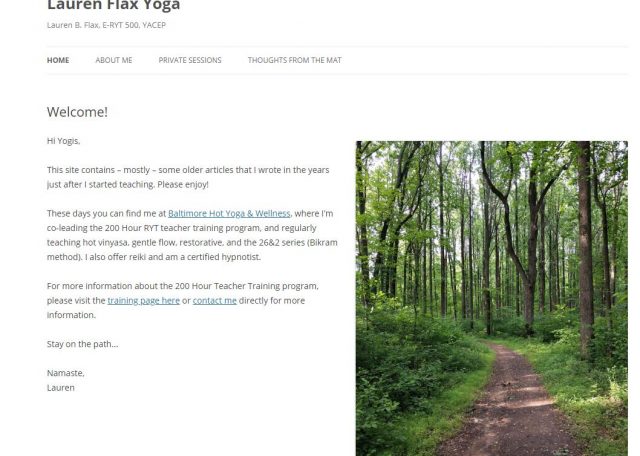Open THOUGHTS FROM THE MAT menu item

(294, 60)
